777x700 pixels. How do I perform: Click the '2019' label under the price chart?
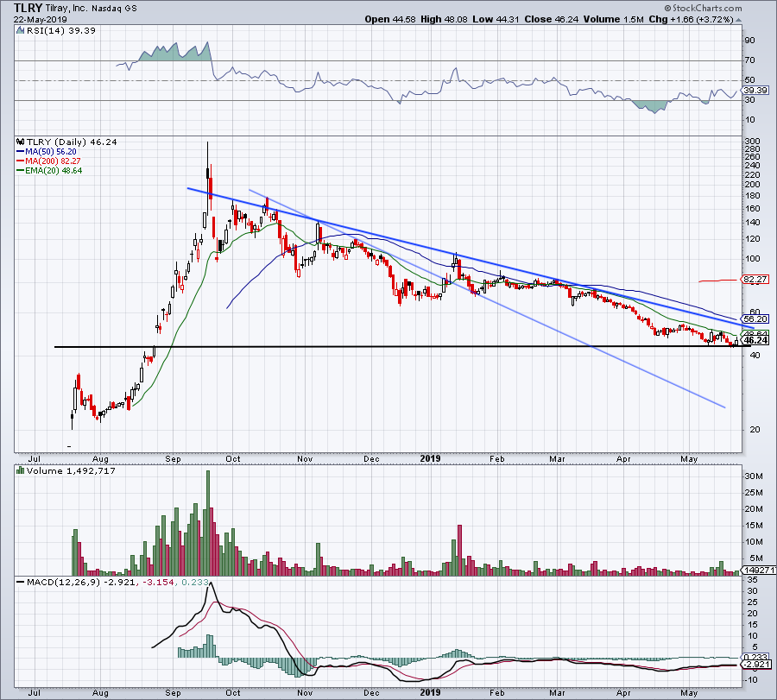pos(430,458)
